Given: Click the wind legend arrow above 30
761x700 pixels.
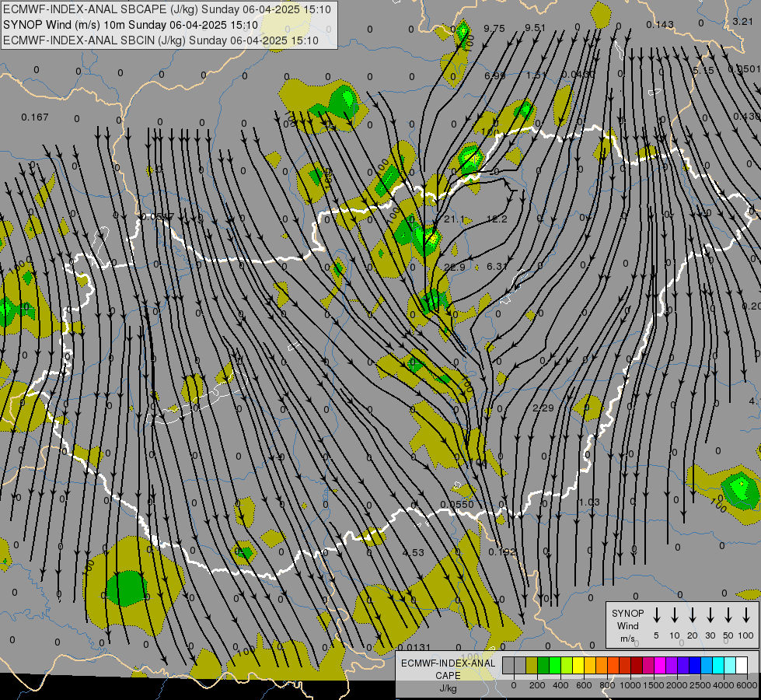Looking at the screenshot, I should [x=710, y=615].
